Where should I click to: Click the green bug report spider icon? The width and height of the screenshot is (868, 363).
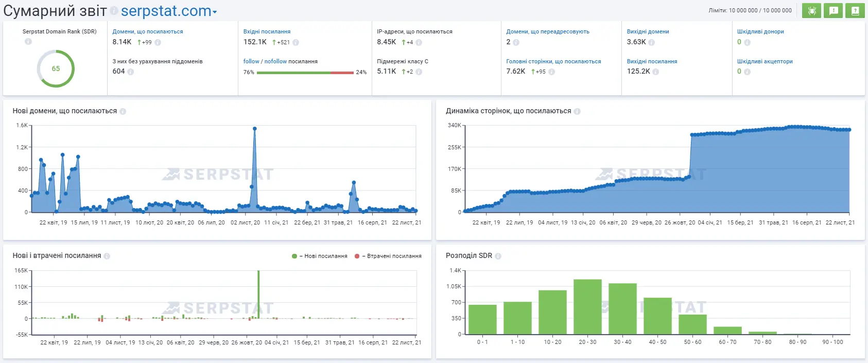812,11
